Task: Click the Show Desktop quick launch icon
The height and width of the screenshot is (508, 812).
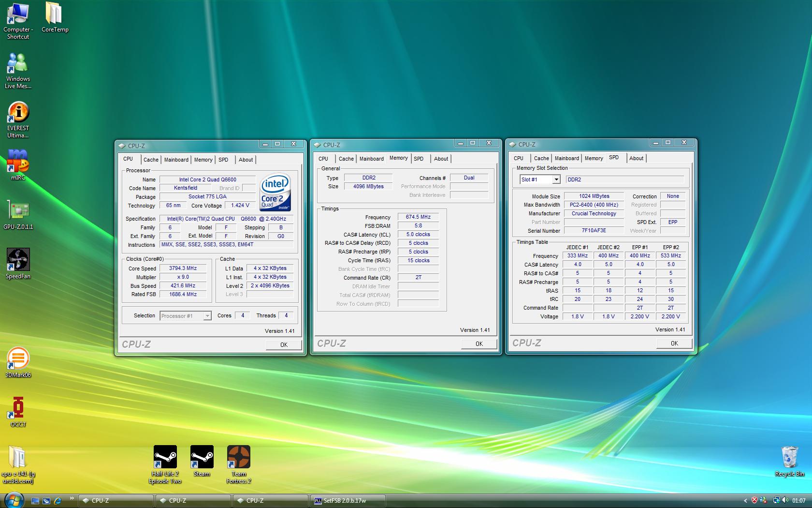Action: (x=35, y=501)
